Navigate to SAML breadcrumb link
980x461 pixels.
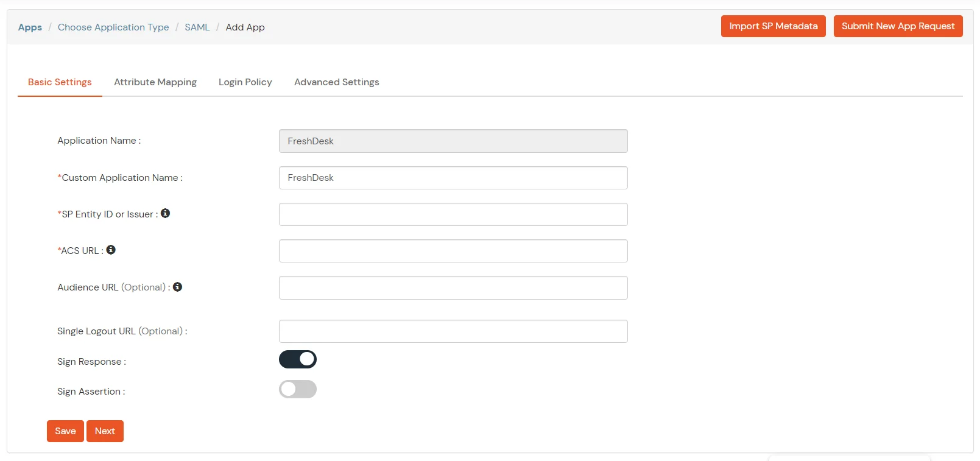click(x=197, y=27)
